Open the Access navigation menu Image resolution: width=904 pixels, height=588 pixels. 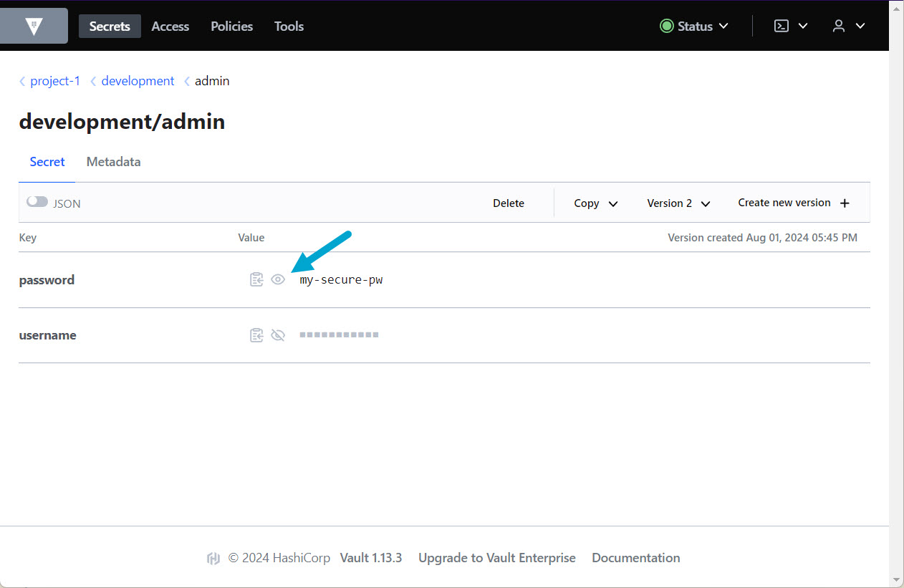[x=170, y=26]
